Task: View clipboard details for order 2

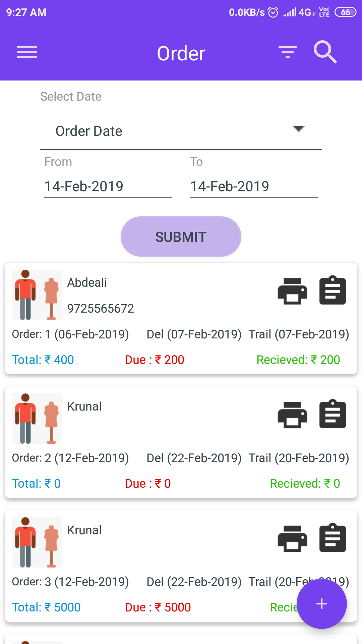Action: [x=333, y=414]
